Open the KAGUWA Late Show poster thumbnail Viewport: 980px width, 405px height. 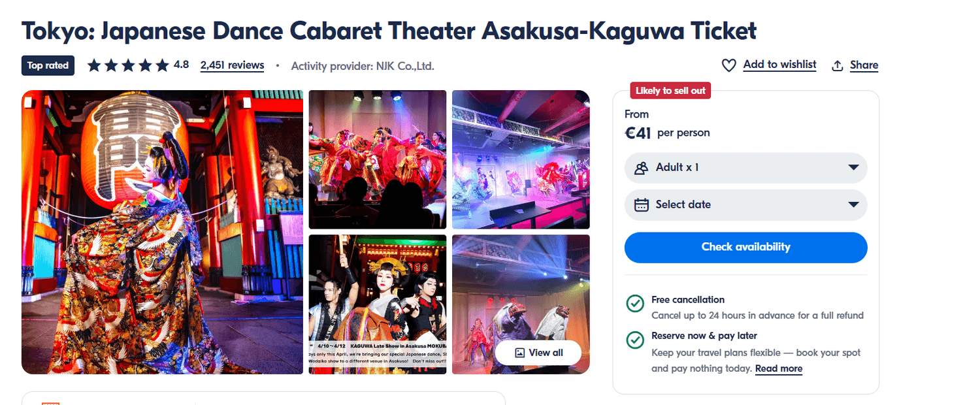(377, 304)
